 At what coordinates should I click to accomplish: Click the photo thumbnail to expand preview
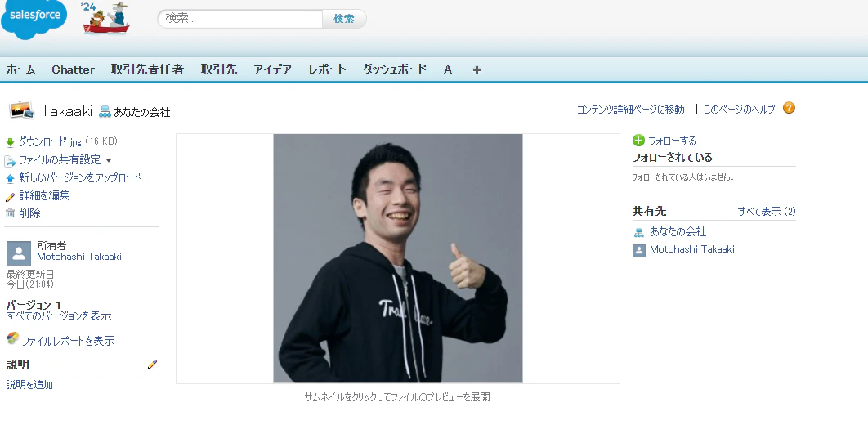398,258
